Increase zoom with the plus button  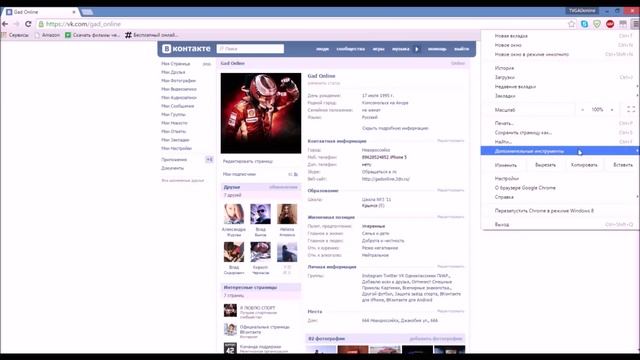[612, 110]
